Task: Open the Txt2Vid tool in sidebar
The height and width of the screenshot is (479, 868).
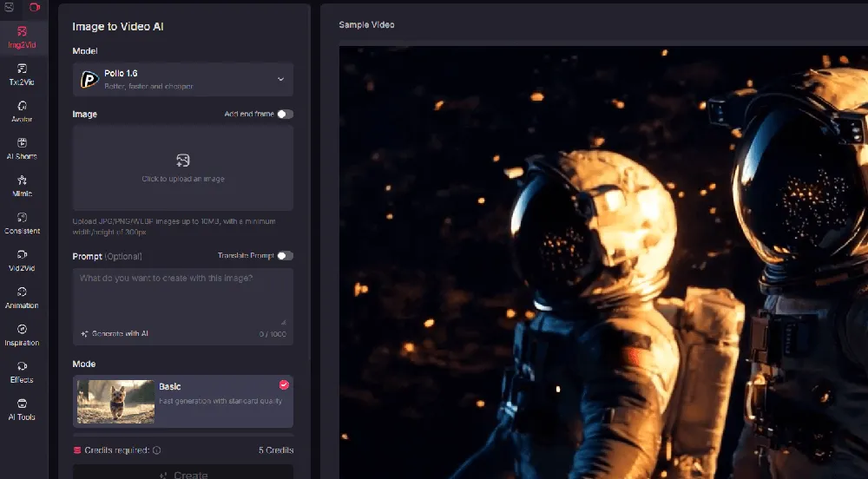Action: tap(22, 74)
